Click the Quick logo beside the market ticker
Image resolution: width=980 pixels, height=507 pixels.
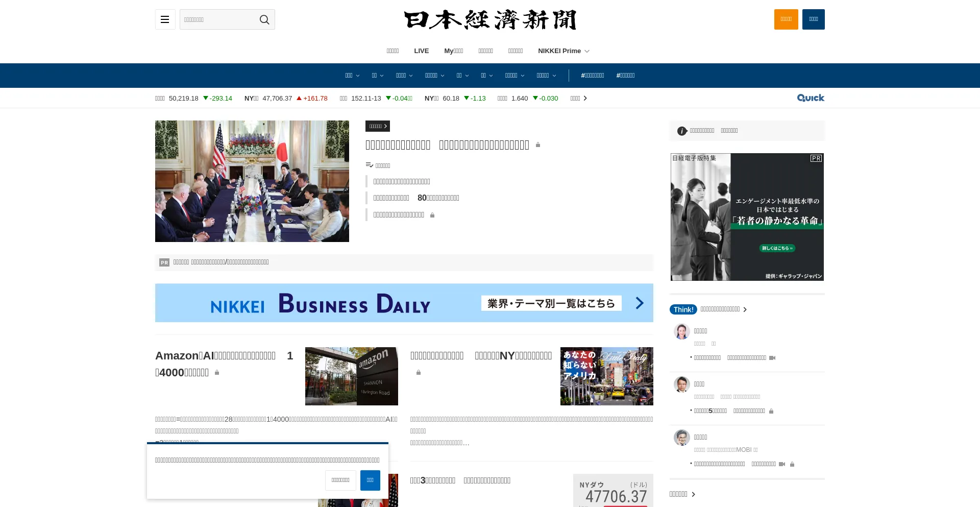pyautogui.click(x=811, y=98)
